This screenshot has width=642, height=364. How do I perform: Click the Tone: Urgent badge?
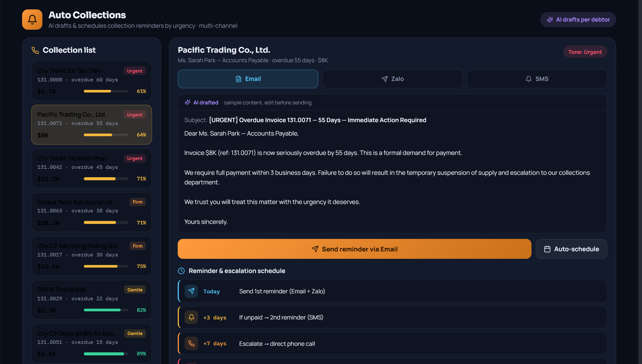click(585, 52)
